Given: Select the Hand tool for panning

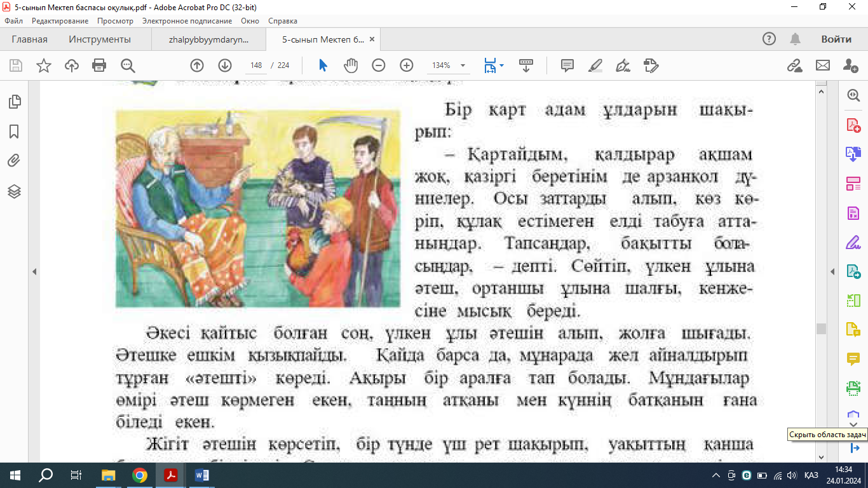Looking at the screenshot, I should click(352, 65).
